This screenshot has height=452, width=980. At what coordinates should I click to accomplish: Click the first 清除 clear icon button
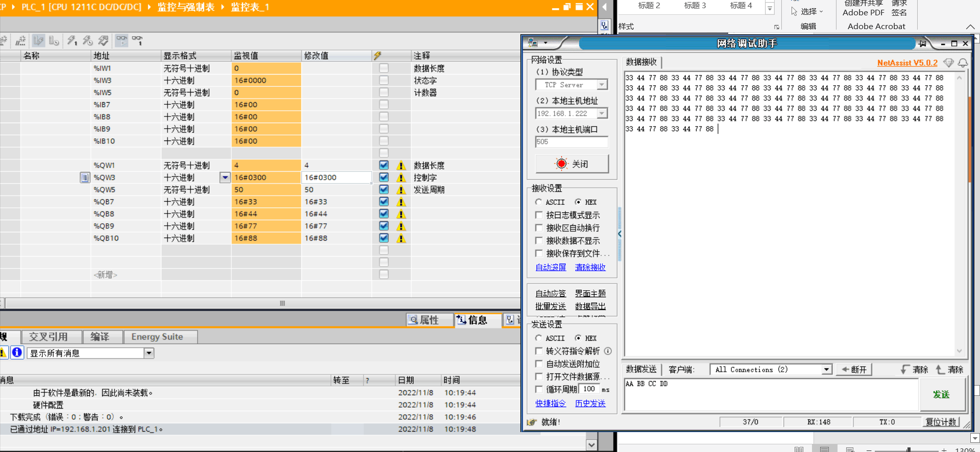tap(914, 369)
